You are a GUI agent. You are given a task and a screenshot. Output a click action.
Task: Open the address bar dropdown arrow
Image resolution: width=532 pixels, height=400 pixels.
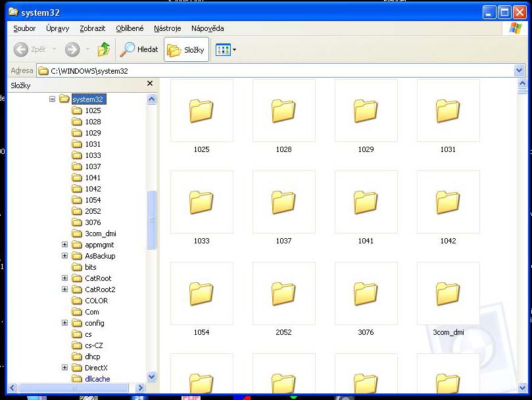coord(520,71)
